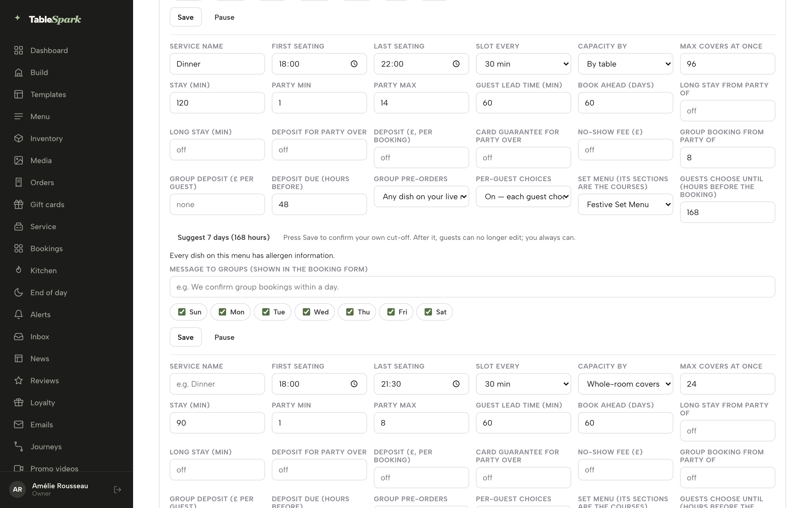The image size is (812, 508).
Task: Expand the Whole-room covers dropdown
Action: point(625,384)
